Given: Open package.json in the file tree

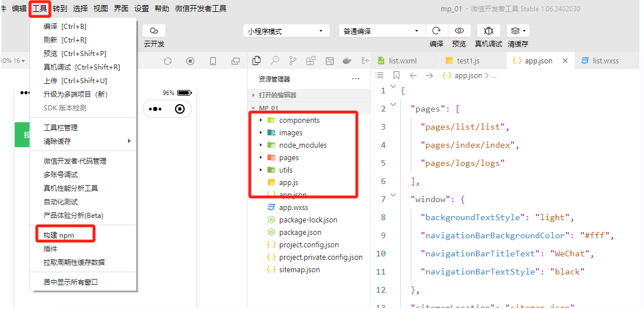Looking at the screenshot, I should tap(309, 232).
